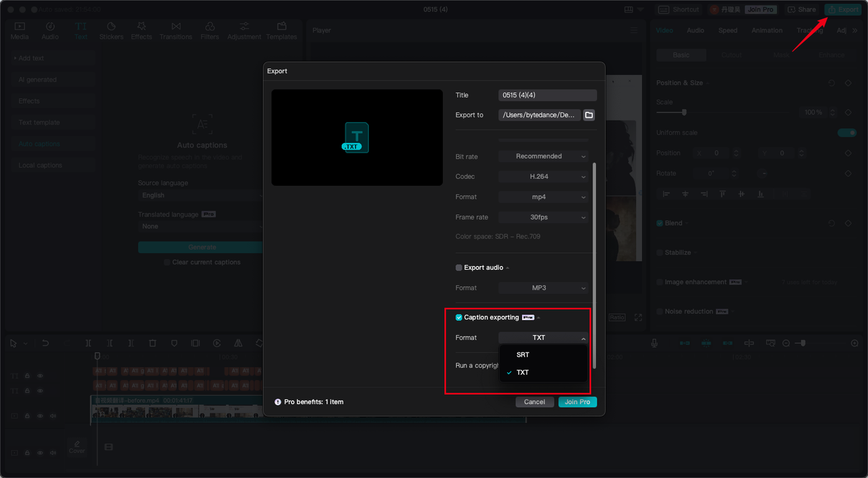Viewport: 868px width, 478px height.
Task: Check the Image enhancement checkbox
Action: [660, 282]
